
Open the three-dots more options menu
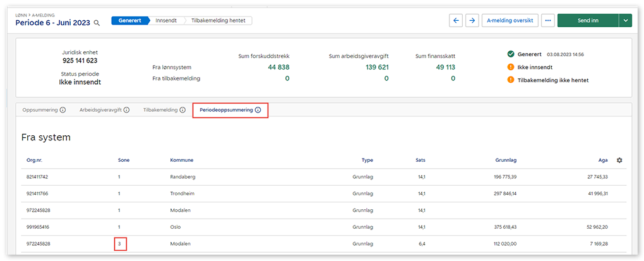(x=547, y=20)
